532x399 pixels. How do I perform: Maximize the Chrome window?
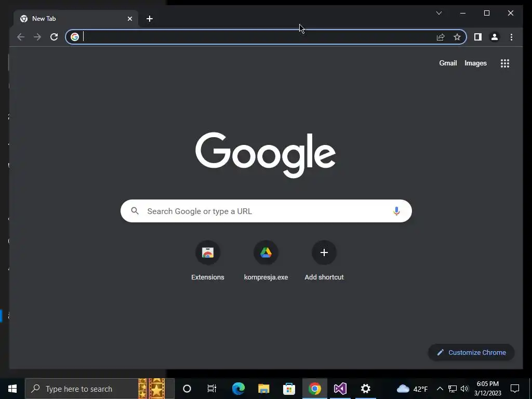pyautogui.click(x=486, y=13)
